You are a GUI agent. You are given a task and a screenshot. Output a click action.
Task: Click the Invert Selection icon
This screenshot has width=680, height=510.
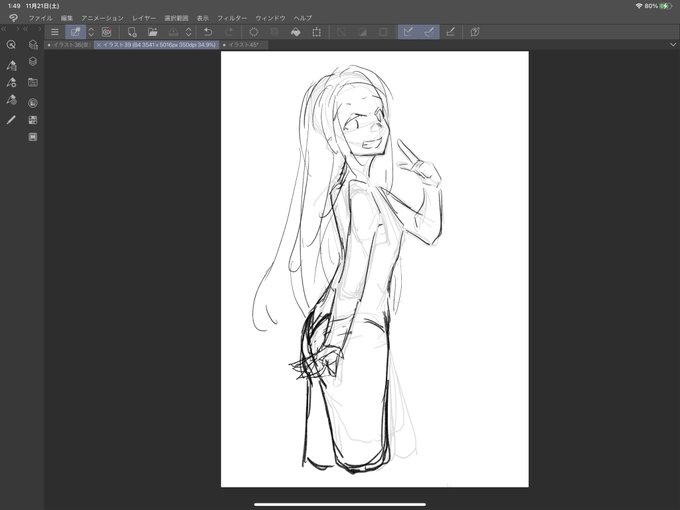coord(362,32)
